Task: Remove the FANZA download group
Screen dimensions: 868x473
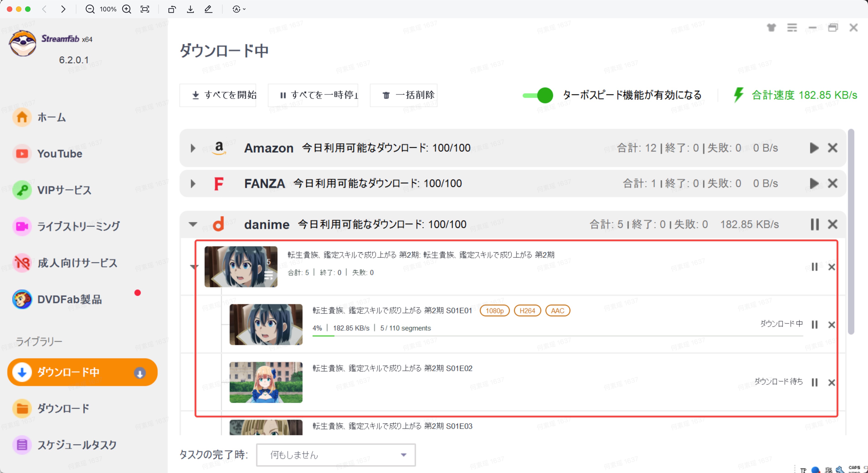Action: (x=832, y=183)
